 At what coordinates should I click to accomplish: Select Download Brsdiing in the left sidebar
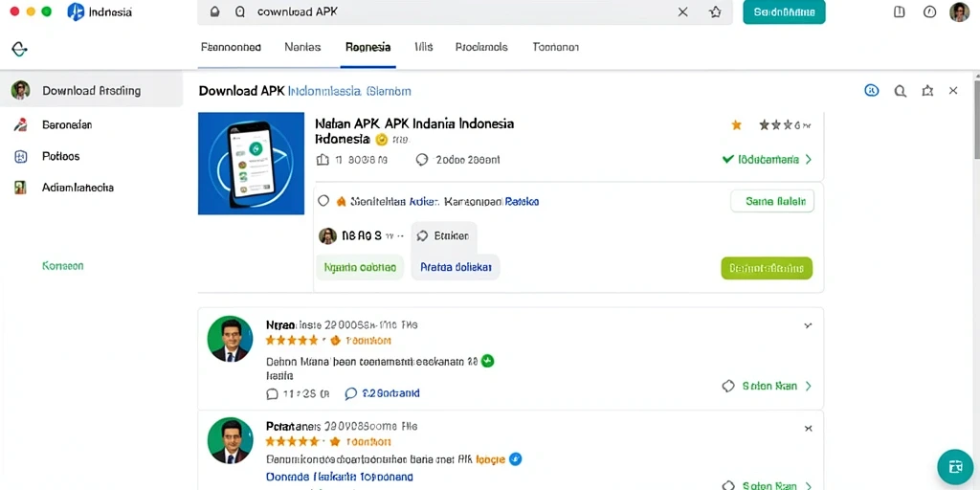(x=91, y=91)
